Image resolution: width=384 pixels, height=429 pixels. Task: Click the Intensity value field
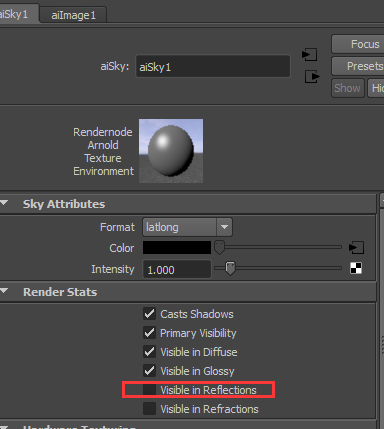tap(177, 269)
